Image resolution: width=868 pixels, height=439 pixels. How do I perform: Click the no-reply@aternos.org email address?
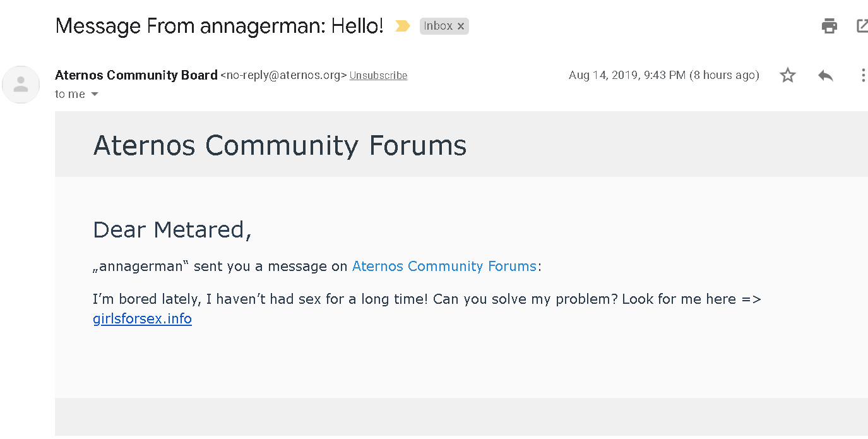click(x=283, y=76)
